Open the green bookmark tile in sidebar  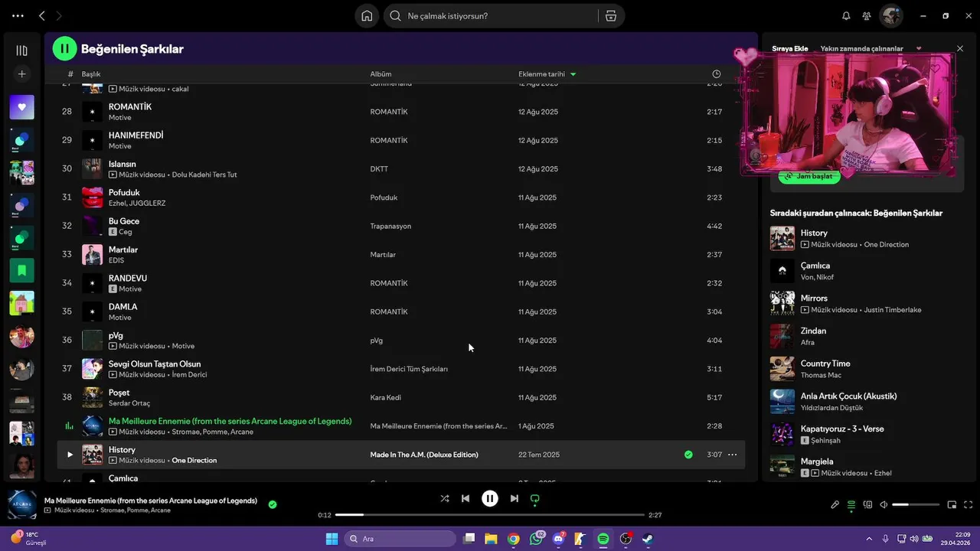[x=21, y=270]
